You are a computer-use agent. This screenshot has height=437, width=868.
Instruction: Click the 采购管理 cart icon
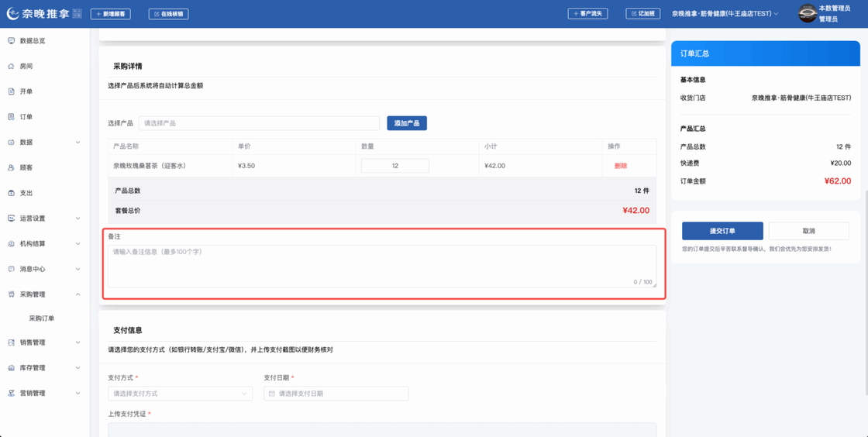(11, 294)
